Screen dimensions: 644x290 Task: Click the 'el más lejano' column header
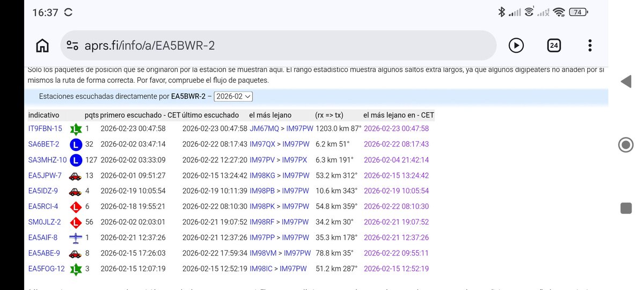(270, 115)
